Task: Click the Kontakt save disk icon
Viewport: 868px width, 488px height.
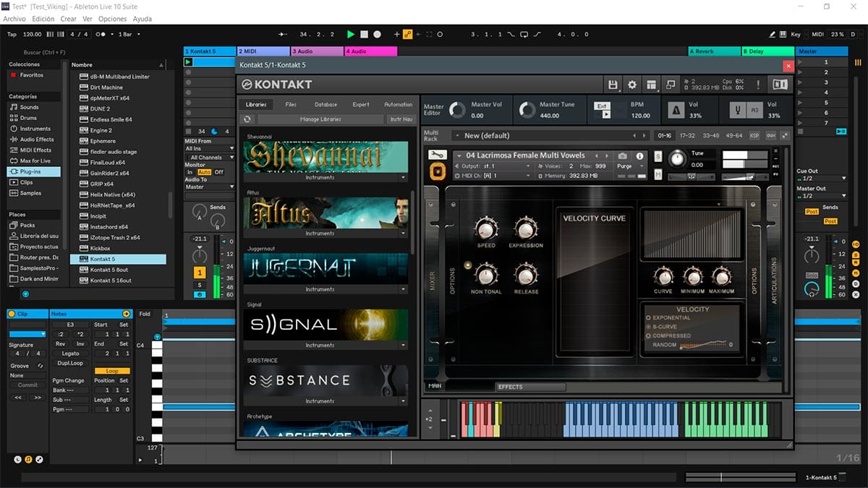Action: point(613,85)
